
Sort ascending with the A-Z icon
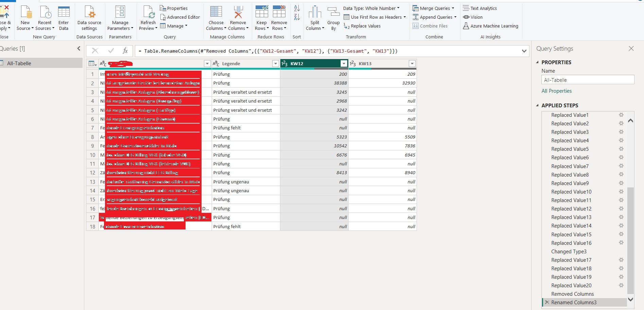(297, 8)
